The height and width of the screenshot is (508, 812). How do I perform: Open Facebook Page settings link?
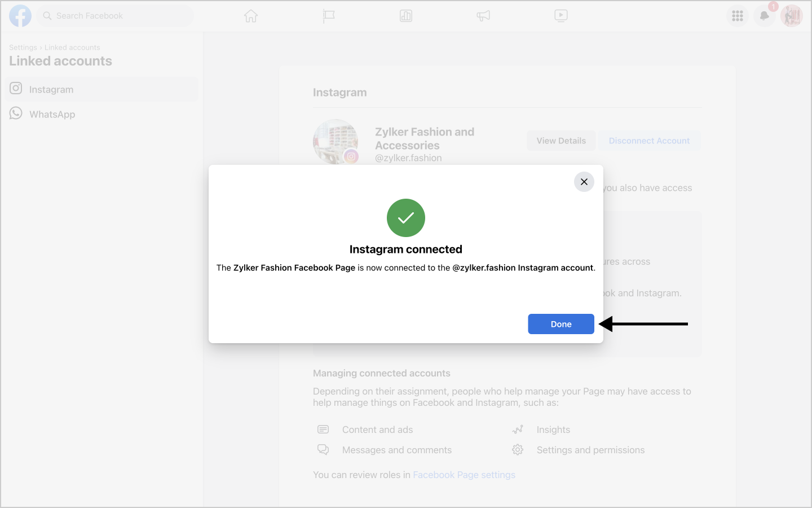pyautogui.click(x=464, y=475)
